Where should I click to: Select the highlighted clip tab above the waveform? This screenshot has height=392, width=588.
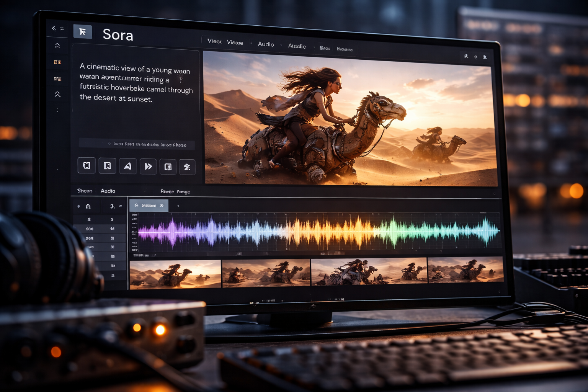[x=149, y=206]
